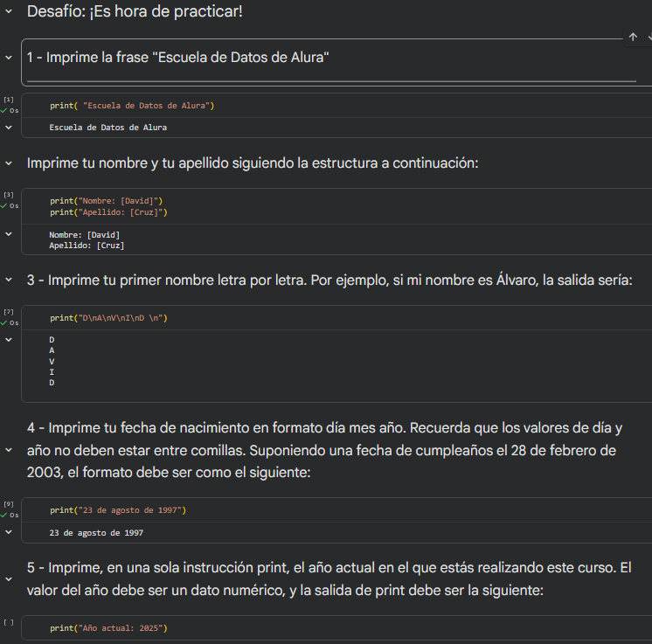Collapse section 4 about fecha de nacimiento
Viewport: 652px width, 644px height.
click(x=9, y=451)
